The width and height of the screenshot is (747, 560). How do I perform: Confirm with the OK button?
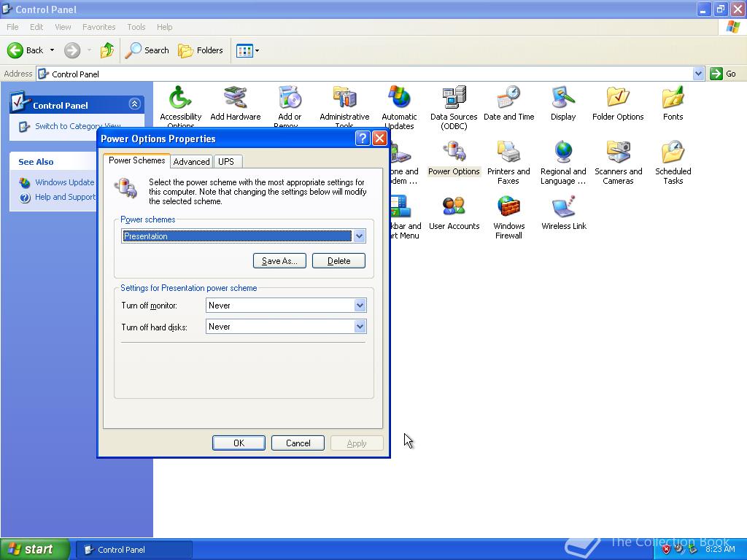click(239, 443)
